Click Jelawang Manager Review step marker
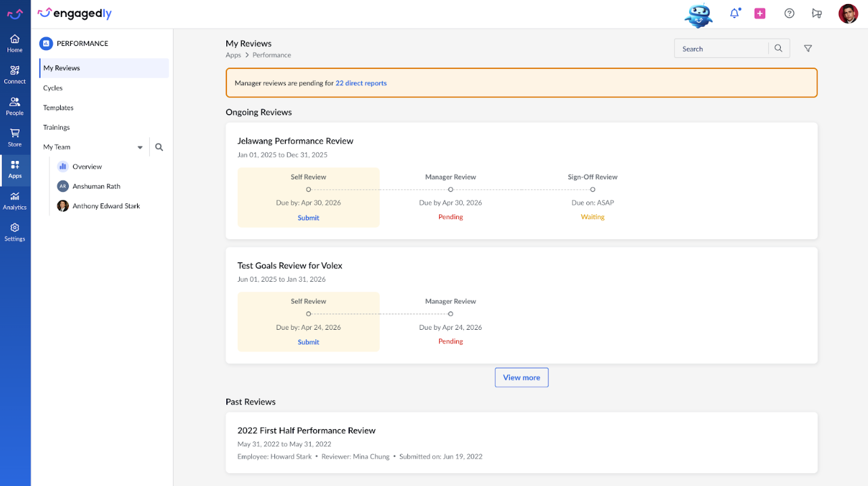Screen dimensions: 868x486 coord(451,189)
